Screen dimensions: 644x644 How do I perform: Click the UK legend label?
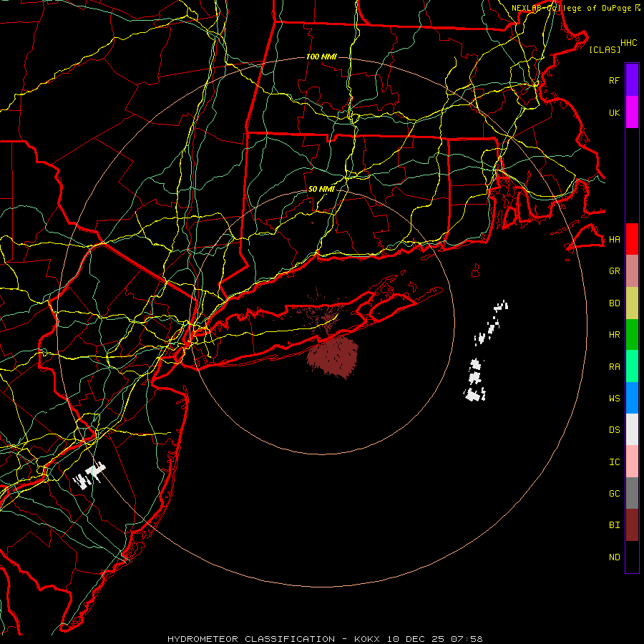tap(614, 112)
